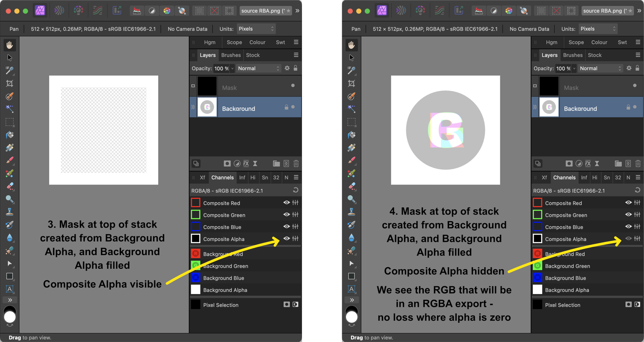Toggle Composite Blue eye in left window

[287, 227]
